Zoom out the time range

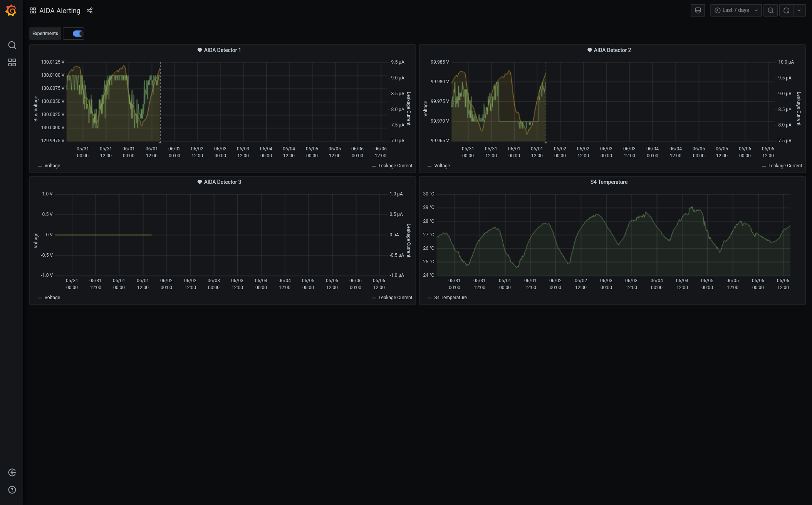pos(770,10)
